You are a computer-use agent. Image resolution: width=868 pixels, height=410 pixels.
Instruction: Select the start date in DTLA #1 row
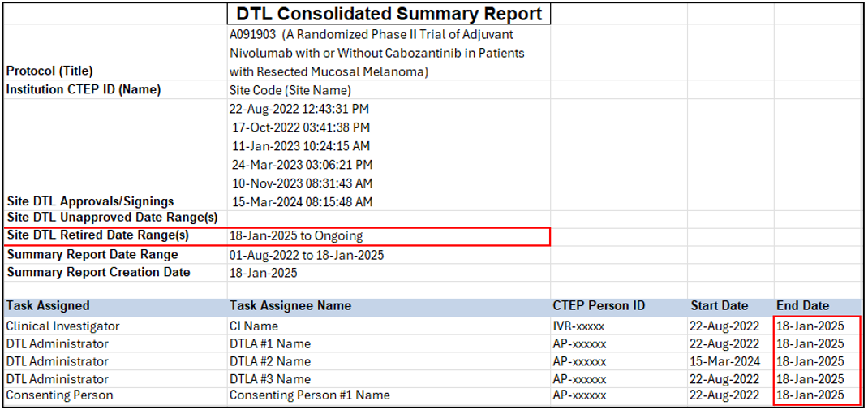[724, 343]
